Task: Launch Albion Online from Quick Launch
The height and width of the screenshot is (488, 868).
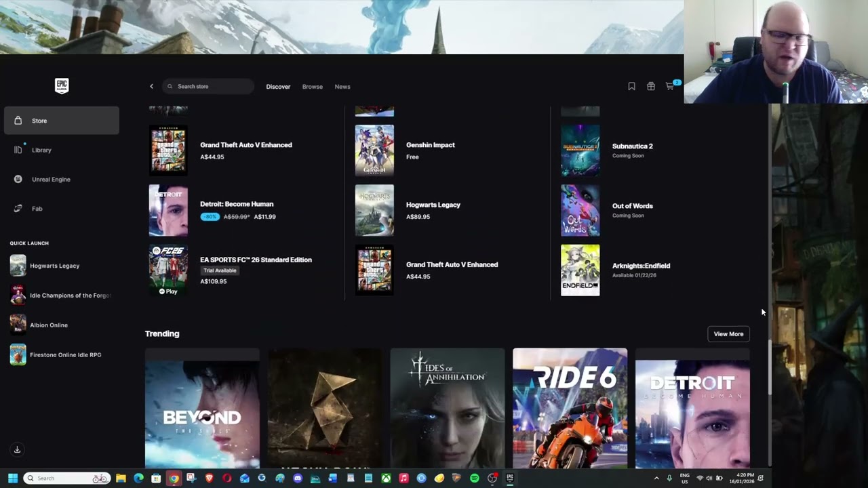Action: pos(61,325)
